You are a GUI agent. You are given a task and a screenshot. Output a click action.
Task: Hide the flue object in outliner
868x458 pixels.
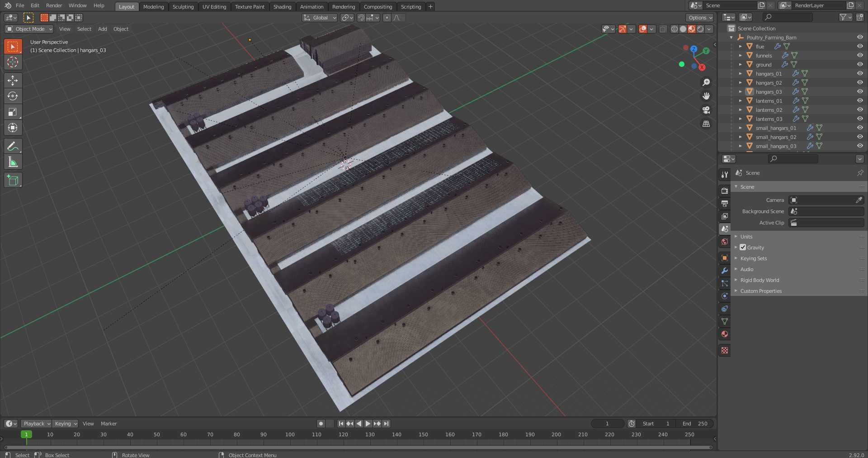point(860,46)
